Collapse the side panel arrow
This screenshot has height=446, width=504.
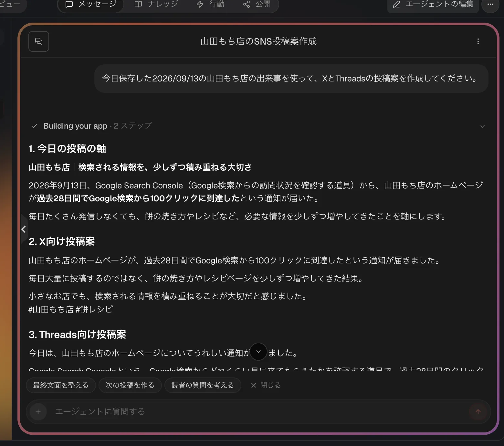(x=24, y=229)
